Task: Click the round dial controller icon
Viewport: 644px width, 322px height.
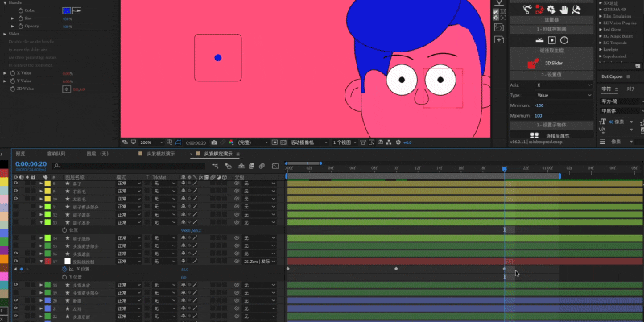Action: 564,40
